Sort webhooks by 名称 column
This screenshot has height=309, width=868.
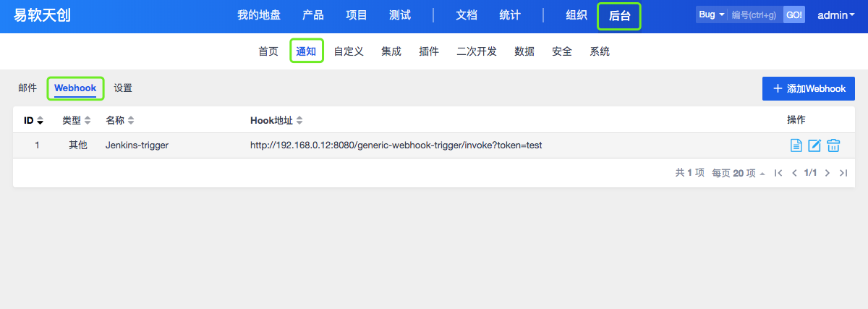[x=119, y=120]
